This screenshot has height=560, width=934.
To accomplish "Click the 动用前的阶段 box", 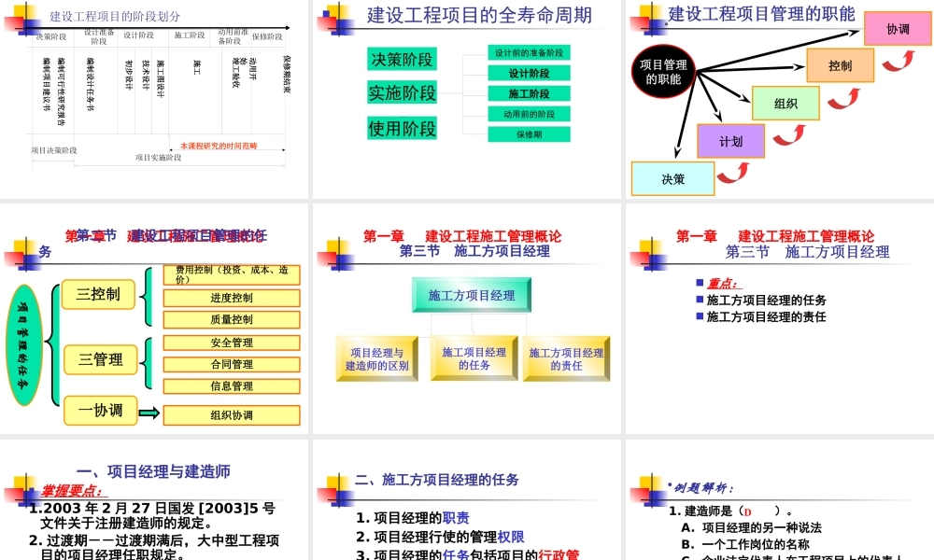I will coord(529,114).
